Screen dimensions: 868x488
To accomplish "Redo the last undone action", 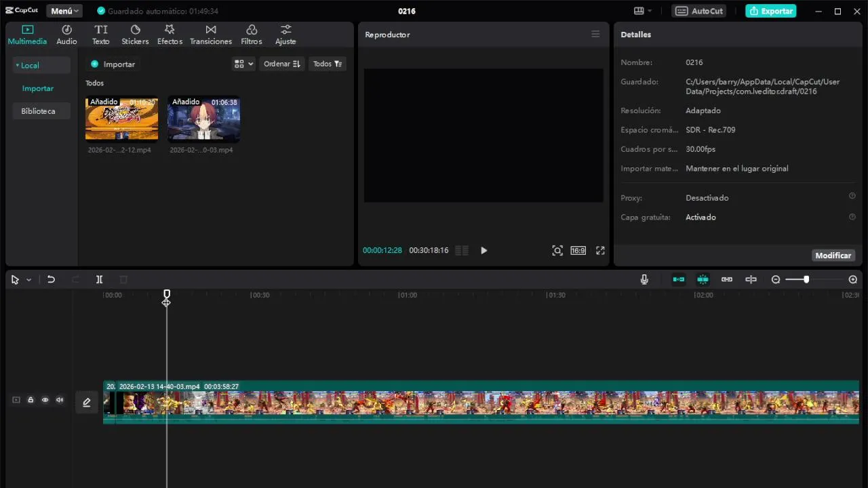I will (x=75, y=279).
